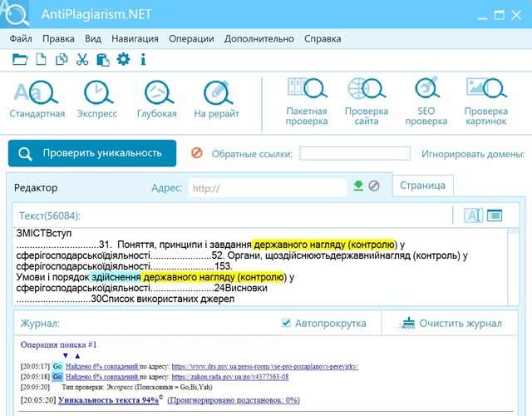Click highlighted word здійснення in editor
The width and height of the screenshot is (532, 416).
pos(116,277)
